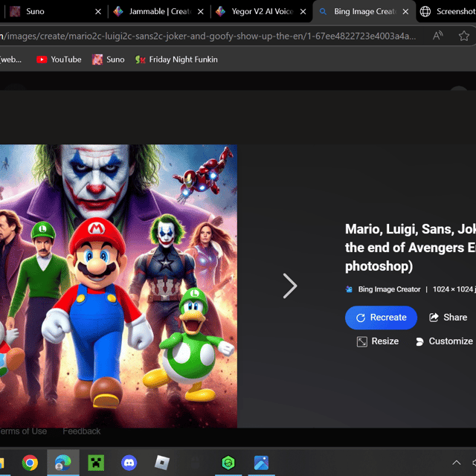The width and height of the screenshot is (476, 476).
Task: Click the Terms of Use link
Action: tap(23, 431)
